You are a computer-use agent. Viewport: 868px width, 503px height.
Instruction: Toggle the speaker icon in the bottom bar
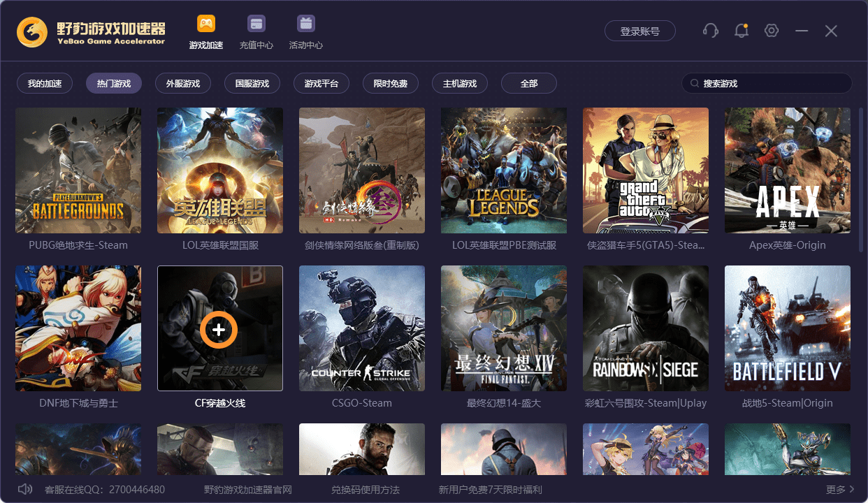tap(25, 489)
